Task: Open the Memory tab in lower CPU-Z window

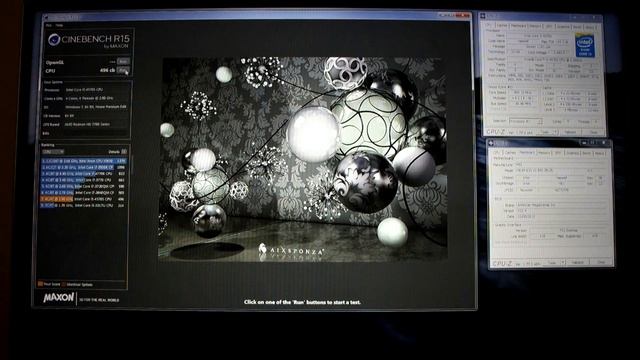Action: (544, 153)
